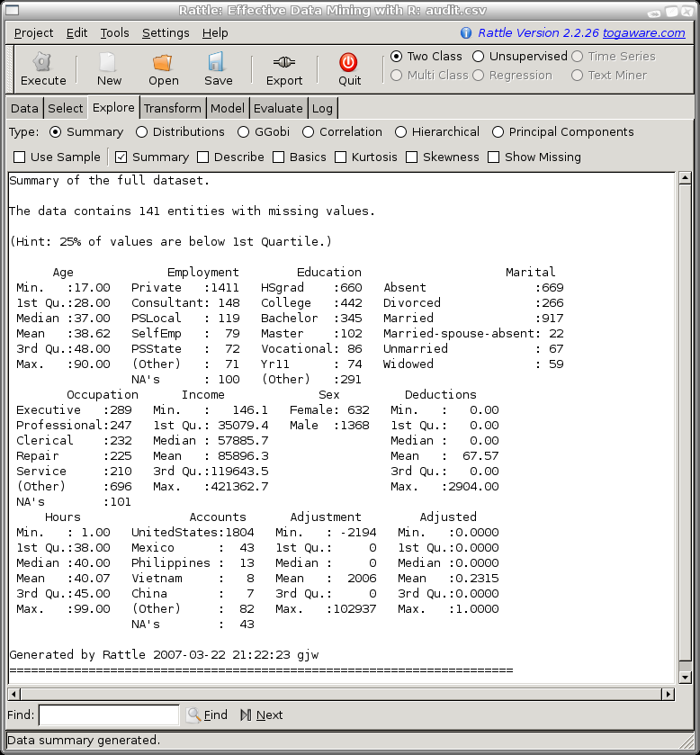
Task: Enable the Basics checkbox
Action: click(x=278, y=157)
